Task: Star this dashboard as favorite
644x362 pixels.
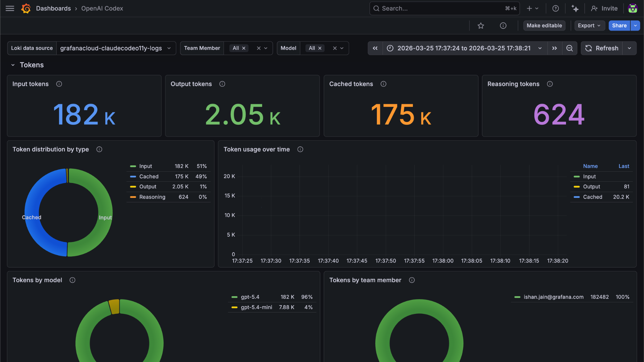Action: [481, 26]
